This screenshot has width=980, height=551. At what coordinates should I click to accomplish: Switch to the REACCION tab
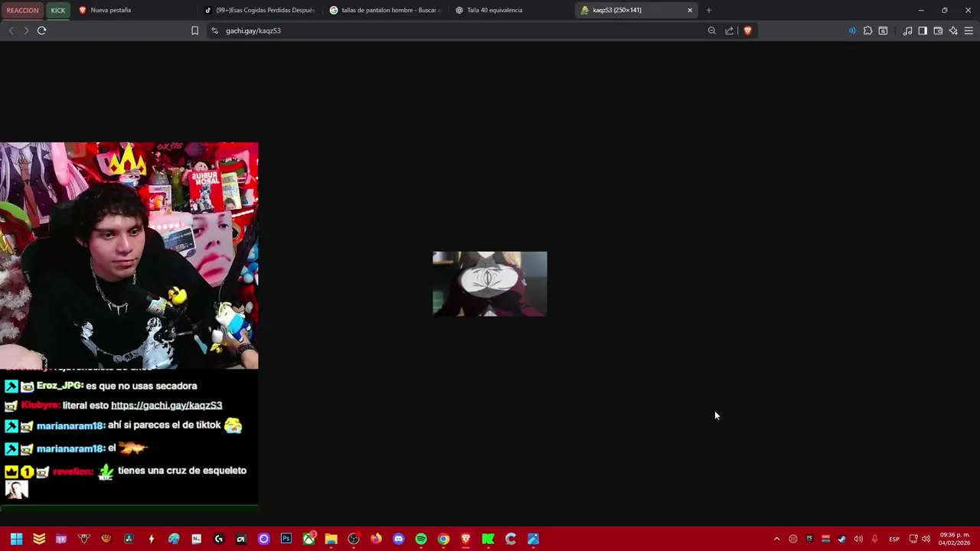(22, 10)
